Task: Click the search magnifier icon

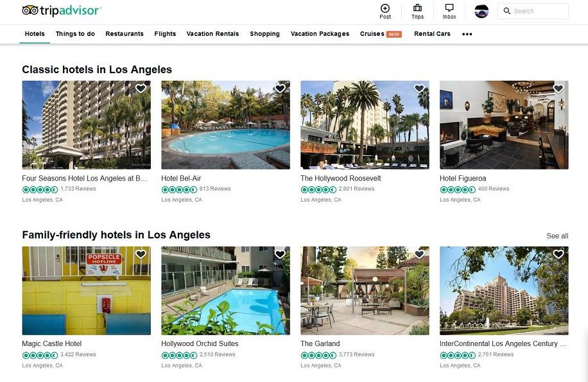Action: click(506, 11)
